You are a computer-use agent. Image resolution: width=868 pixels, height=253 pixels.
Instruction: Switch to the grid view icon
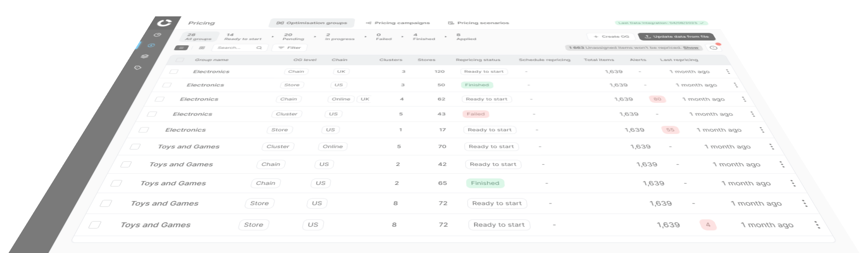tap(202, 48)
